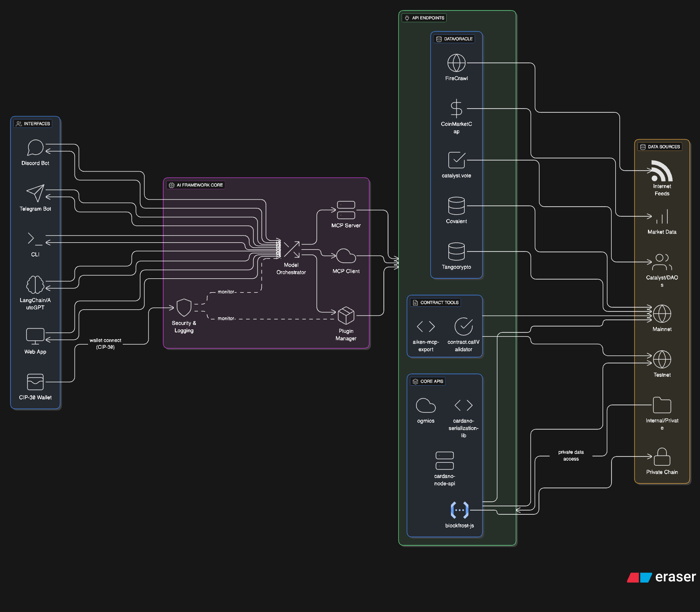This screenshot has height=612, width=700.
Task: Click the Model Orchestrator shuffle icon
Action: tap(291, 249)
